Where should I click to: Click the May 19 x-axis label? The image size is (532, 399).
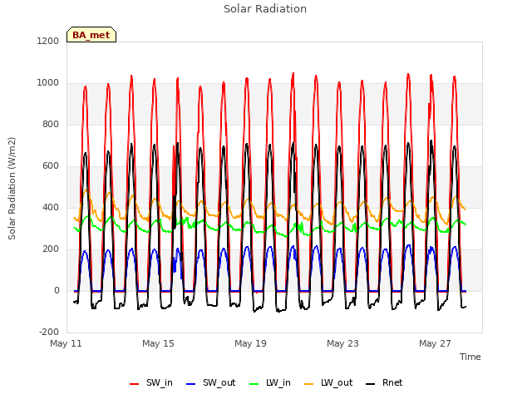click(x=250, y=343)
